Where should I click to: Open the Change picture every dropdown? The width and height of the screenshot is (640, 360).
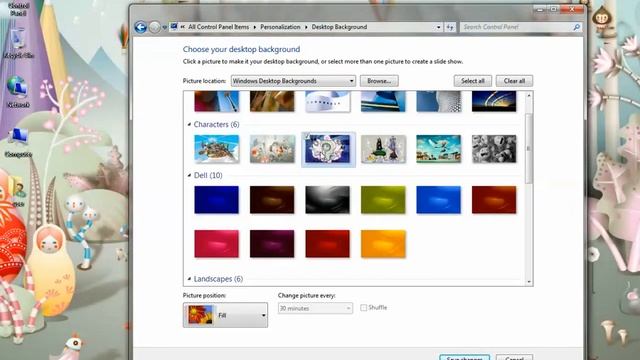click(315, 308)
